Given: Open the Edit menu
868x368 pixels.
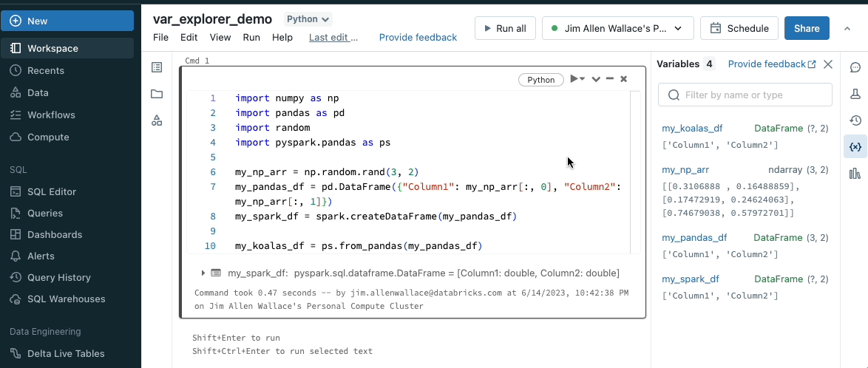Looking at the screenshot, I should pyautogui.click(x=189, y=37).
